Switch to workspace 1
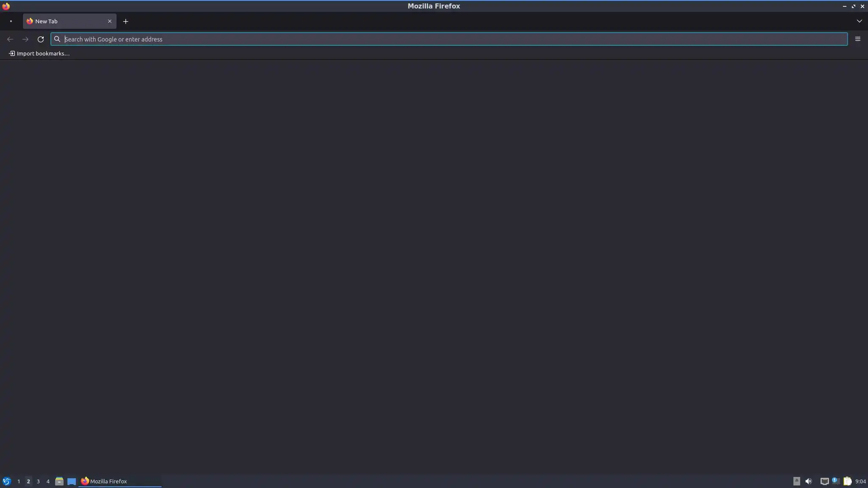The width and height of the screenshot is (868, 488). (19, 481)
